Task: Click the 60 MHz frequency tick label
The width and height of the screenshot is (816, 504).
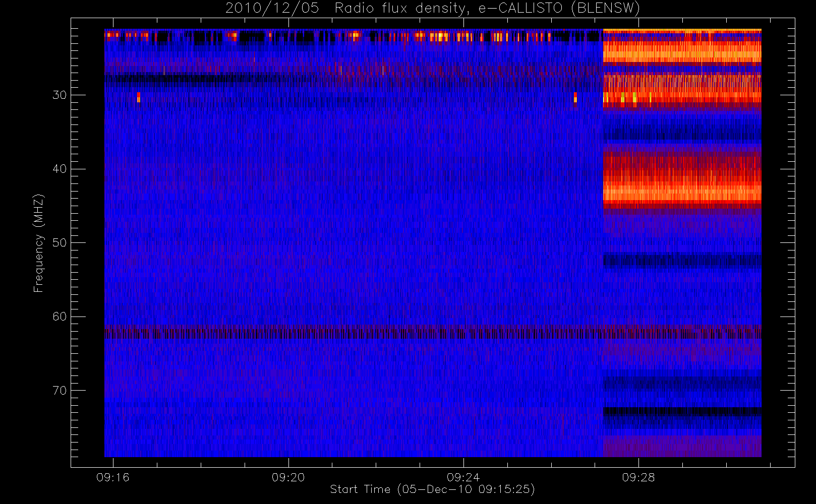Action: coord(60,317)
